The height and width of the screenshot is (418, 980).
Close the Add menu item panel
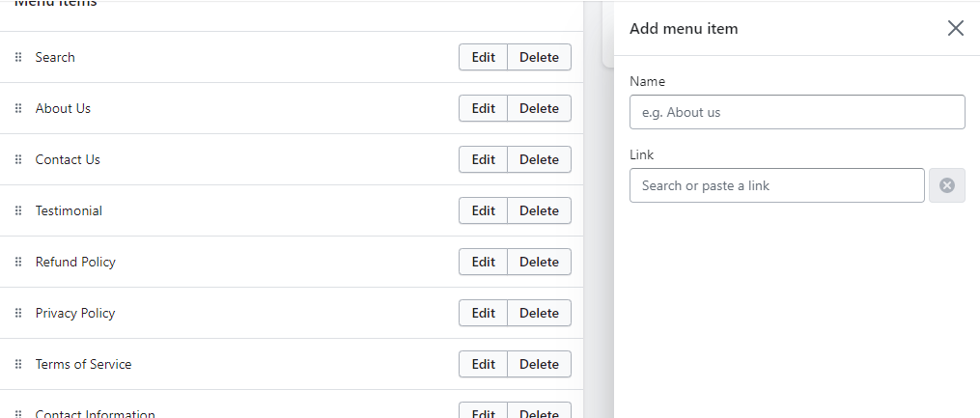point(955,28)
